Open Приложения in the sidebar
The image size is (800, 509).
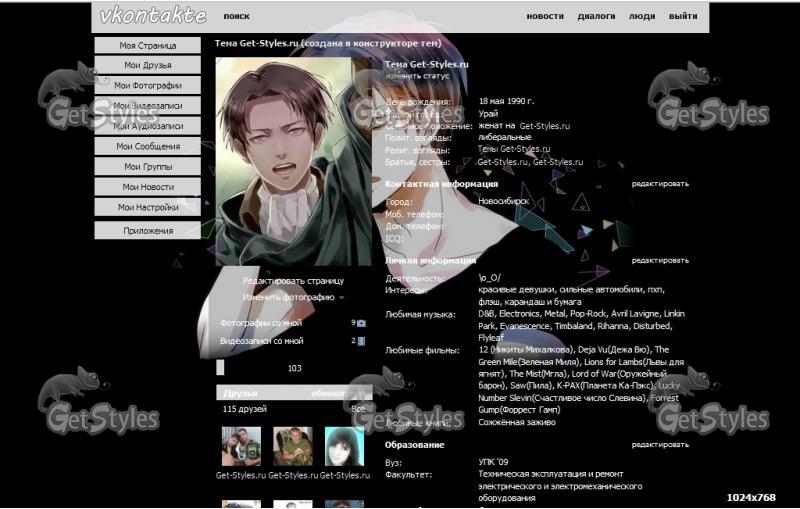[147, 231]
